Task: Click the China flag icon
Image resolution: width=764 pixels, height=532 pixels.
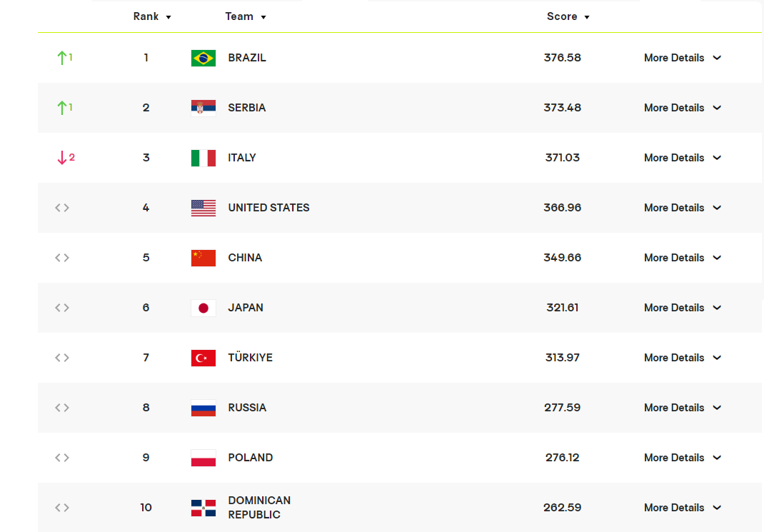Action: click(203, 258)
